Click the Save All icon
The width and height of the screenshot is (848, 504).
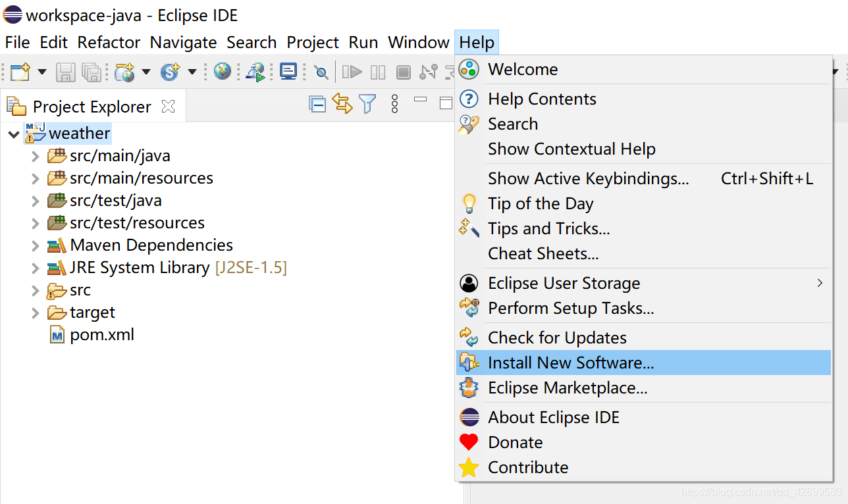(x=91, y=72)
